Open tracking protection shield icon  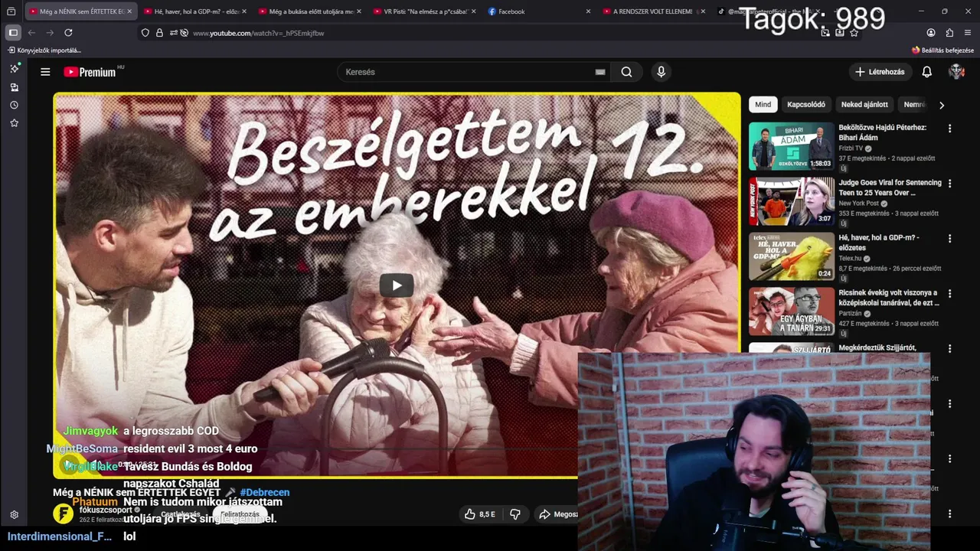coord(145,33)
